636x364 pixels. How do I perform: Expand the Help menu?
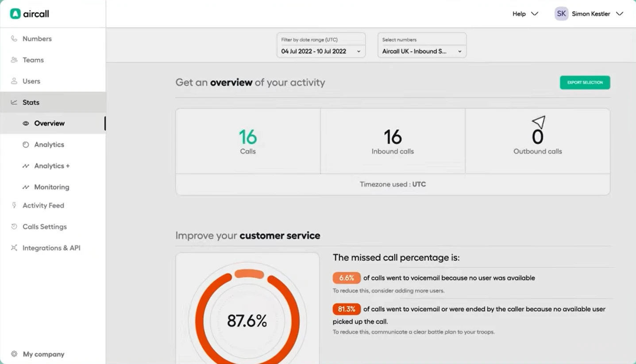525,14
